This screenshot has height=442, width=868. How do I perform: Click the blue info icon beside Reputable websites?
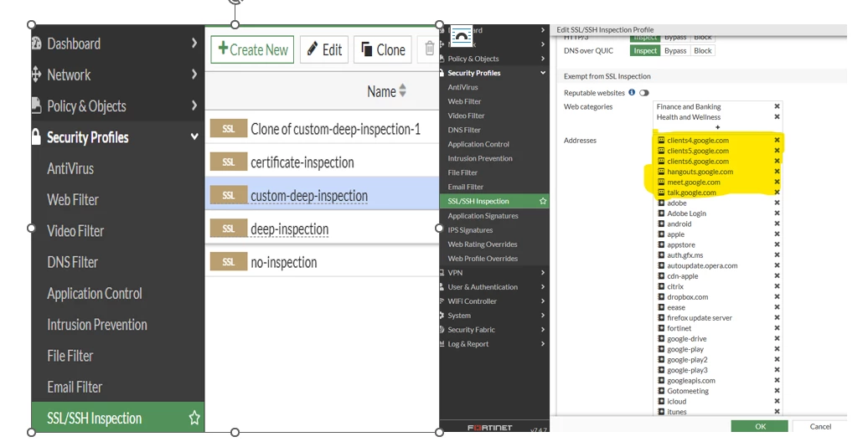(x=632, y=92)
